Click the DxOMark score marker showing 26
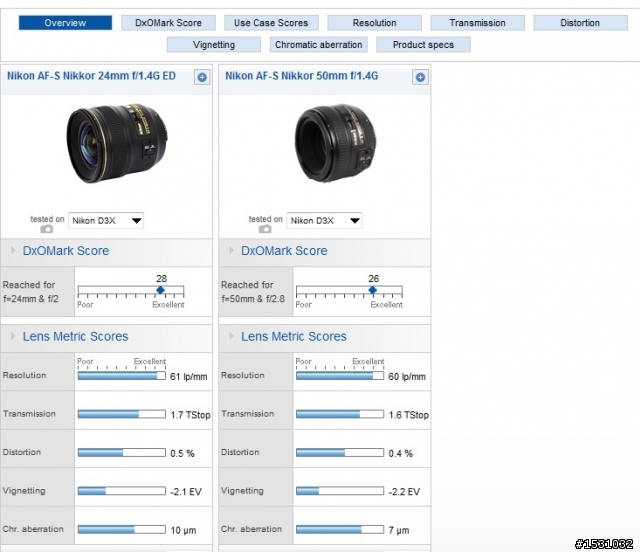This screenshot has width=640, height=552. pyautogui.click(x=372, y=290)
